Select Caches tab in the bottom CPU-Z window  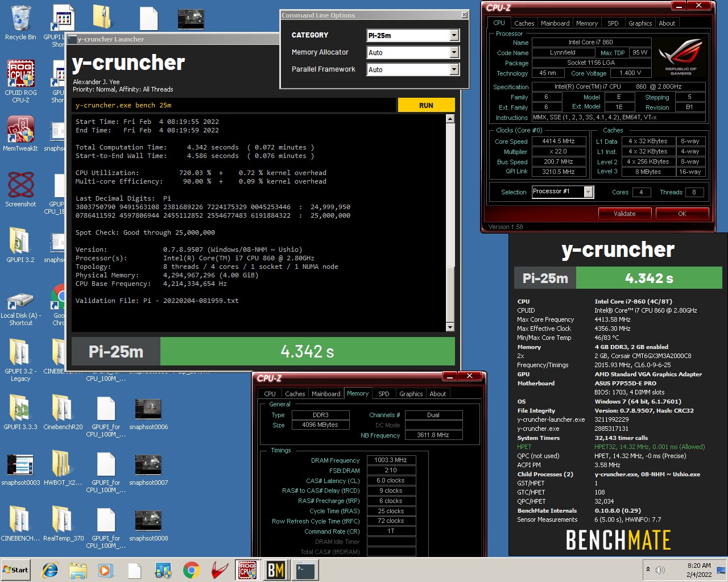pos(295,393)
